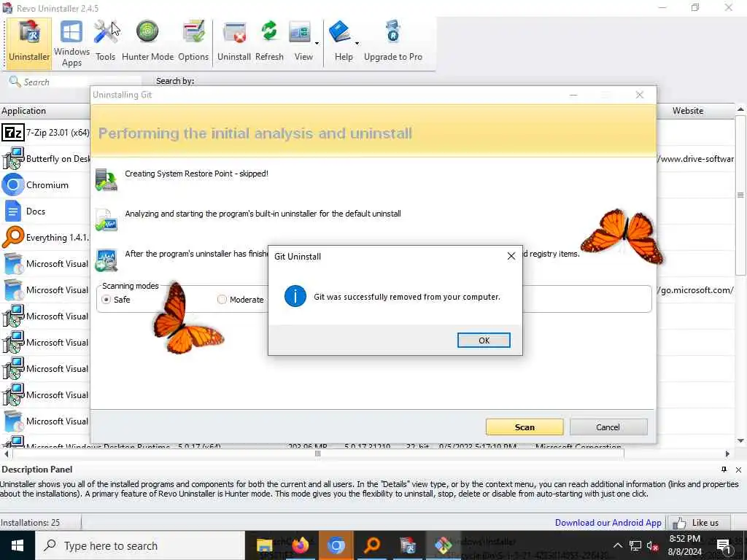747x560 pixels.
Task: Click the Website column header
Action: pos(688,111)
